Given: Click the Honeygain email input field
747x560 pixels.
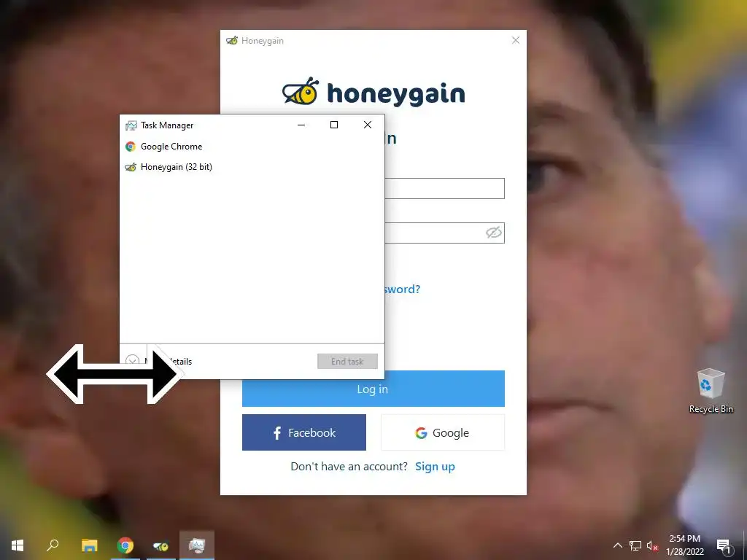Looking at the screenshot, I should tap(444, 189).
